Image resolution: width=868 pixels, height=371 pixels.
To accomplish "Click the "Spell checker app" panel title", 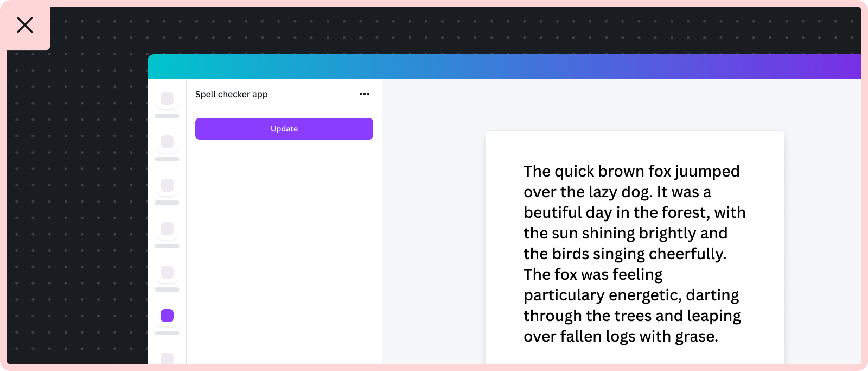I will [232, 95].
